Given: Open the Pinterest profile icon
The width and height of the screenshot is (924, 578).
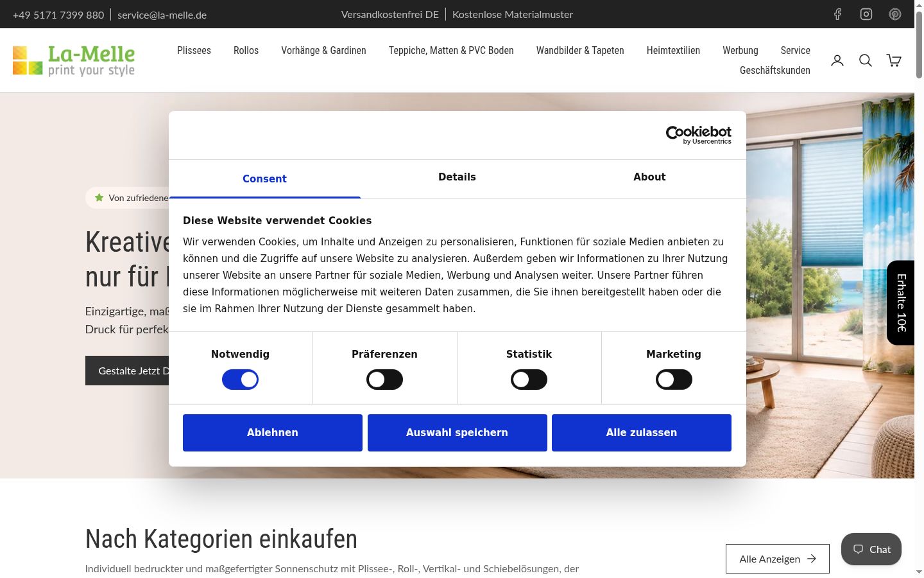Looking at the screenshot, I should pos(895,14).
